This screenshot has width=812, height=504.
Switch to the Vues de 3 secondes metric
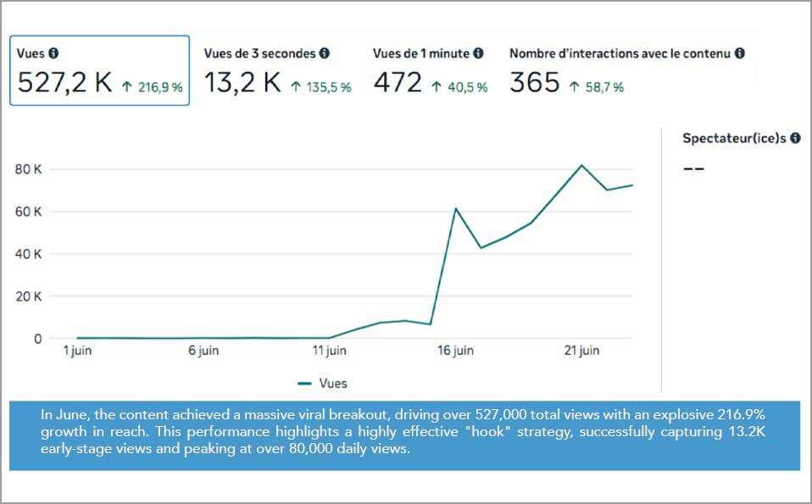coord(277,70)
